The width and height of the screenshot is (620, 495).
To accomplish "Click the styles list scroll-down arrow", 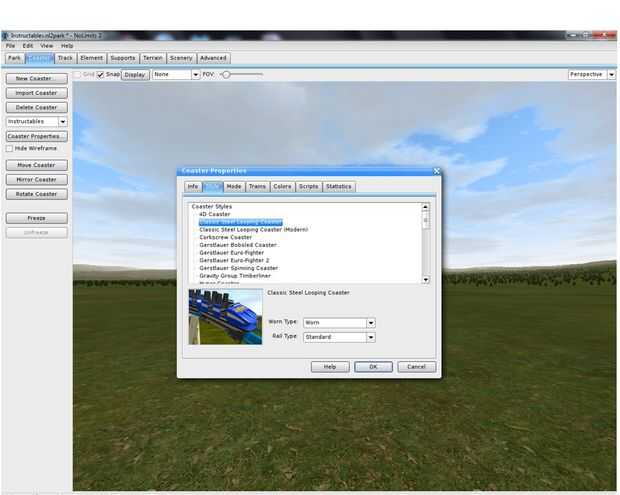I will 425,280.
